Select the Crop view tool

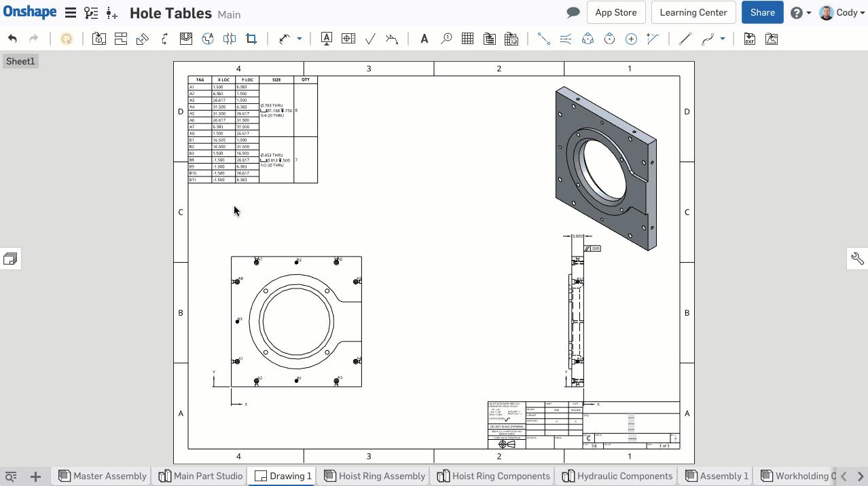[x=251, y=39]
